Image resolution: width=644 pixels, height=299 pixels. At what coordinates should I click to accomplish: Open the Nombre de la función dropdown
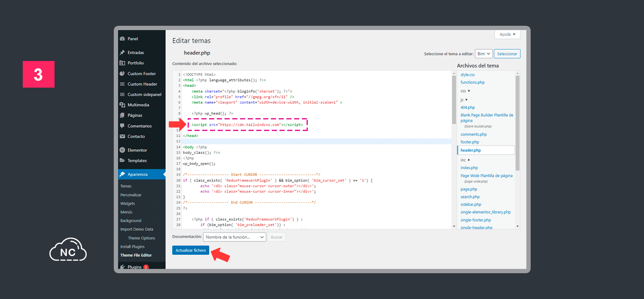point(234,237)
